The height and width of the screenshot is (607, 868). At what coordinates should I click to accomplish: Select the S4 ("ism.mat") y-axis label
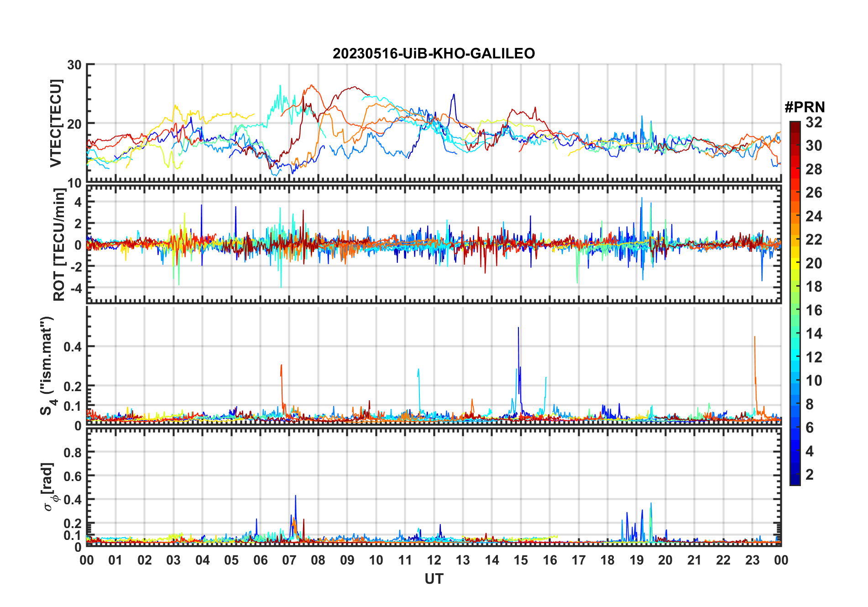point(47,366)
